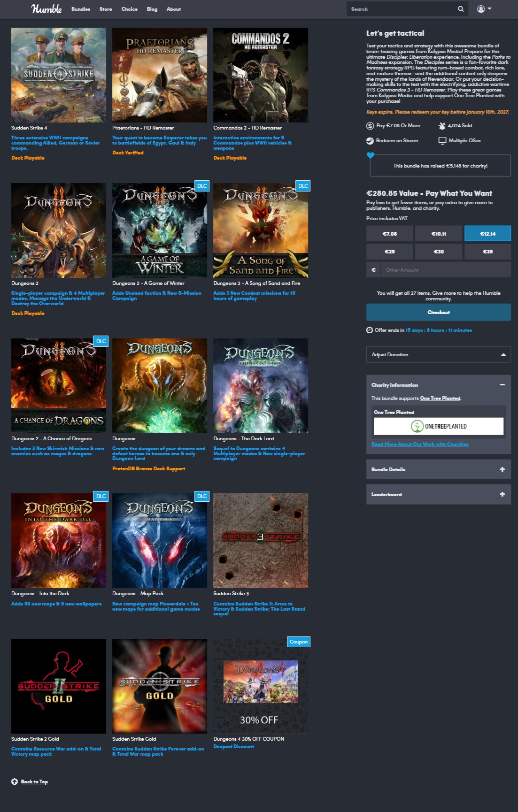Image resolution: width=518 pixels, height=812 pixels.
Task: Click the Pay €7.08 coin icon
Action: 370,126
